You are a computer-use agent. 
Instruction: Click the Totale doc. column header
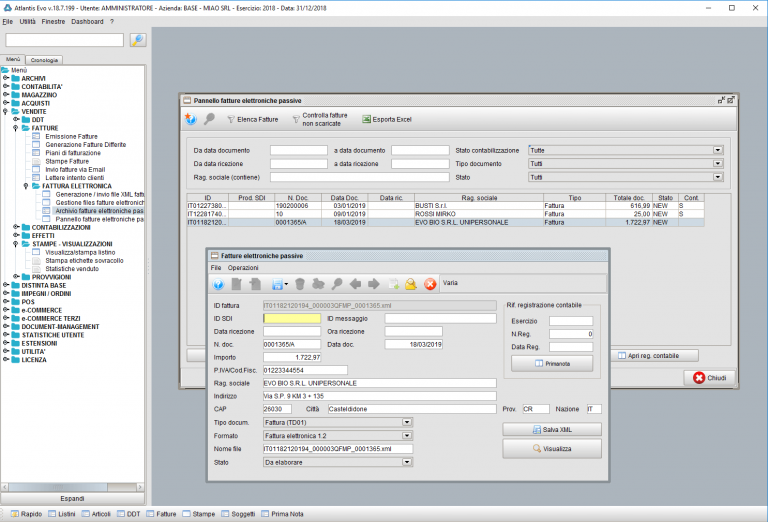tap(628, 198)
